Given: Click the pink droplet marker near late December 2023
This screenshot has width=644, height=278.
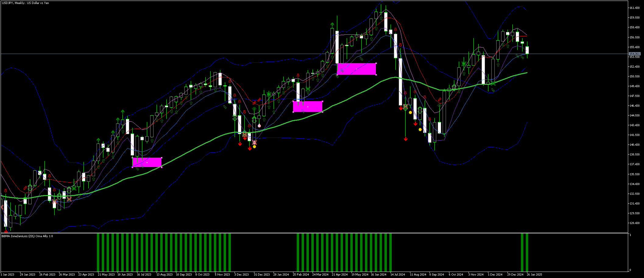Looking at the screenshot, I should click(259, 126).
